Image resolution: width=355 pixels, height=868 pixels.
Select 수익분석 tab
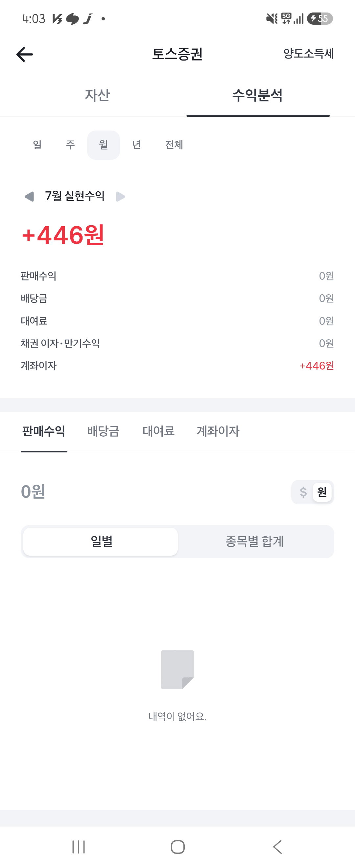(x=258, y=95)
